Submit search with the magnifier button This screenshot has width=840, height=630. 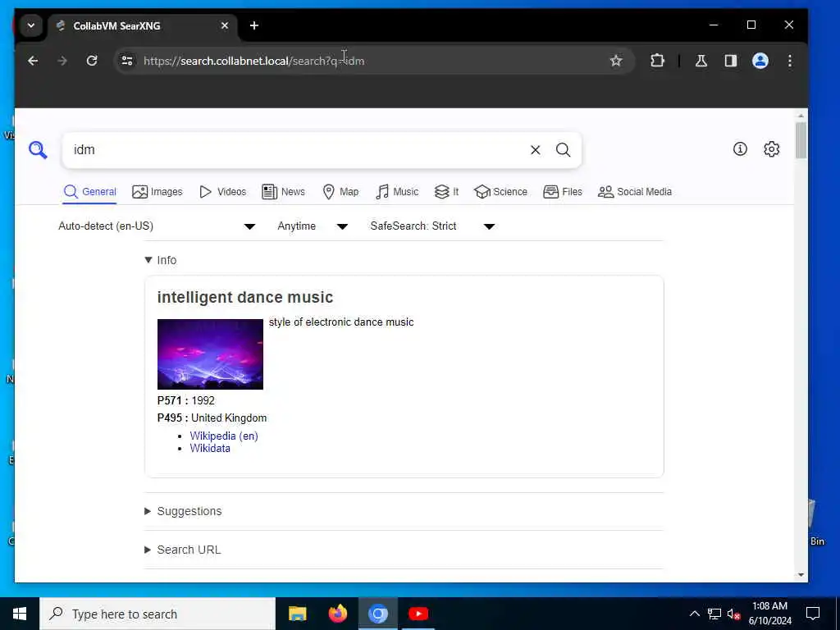[x=563, y=150]
